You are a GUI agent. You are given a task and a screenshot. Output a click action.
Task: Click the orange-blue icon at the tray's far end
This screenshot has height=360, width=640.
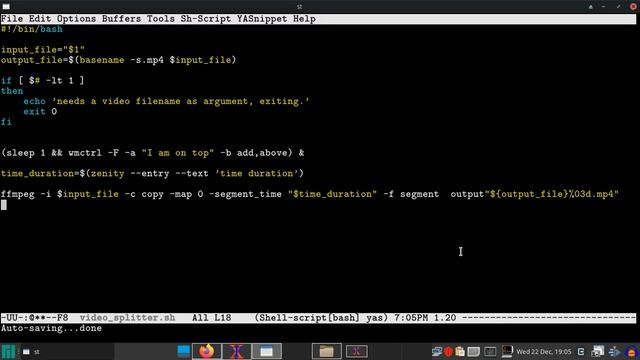point(632,351)
